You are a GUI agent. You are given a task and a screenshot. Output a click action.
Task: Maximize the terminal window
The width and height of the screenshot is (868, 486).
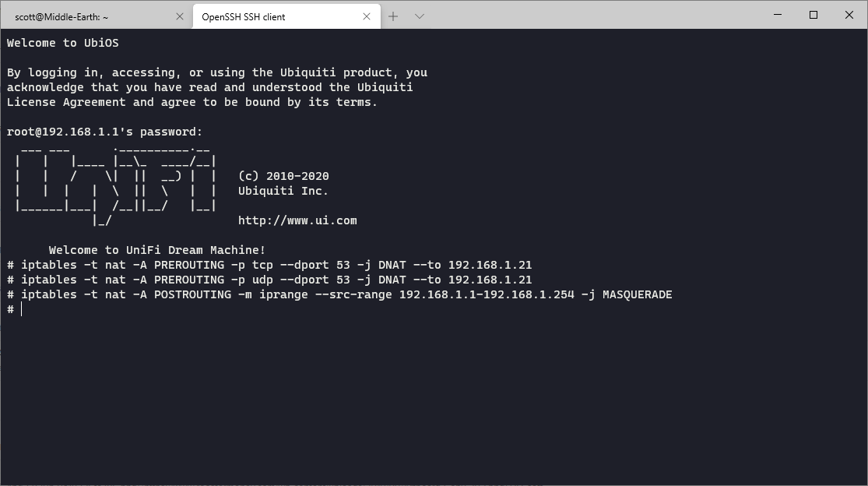pos(814,15)
